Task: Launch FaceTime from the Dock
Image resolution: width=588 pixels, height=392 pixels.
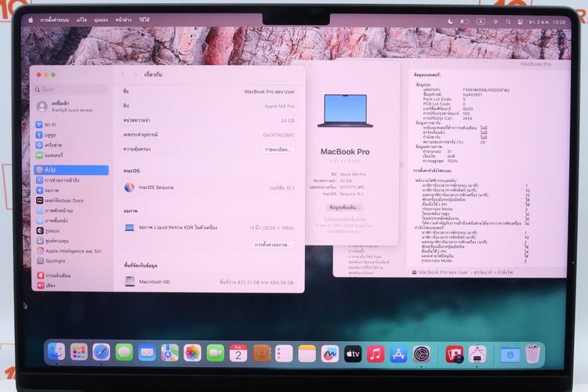Action: 216,354
